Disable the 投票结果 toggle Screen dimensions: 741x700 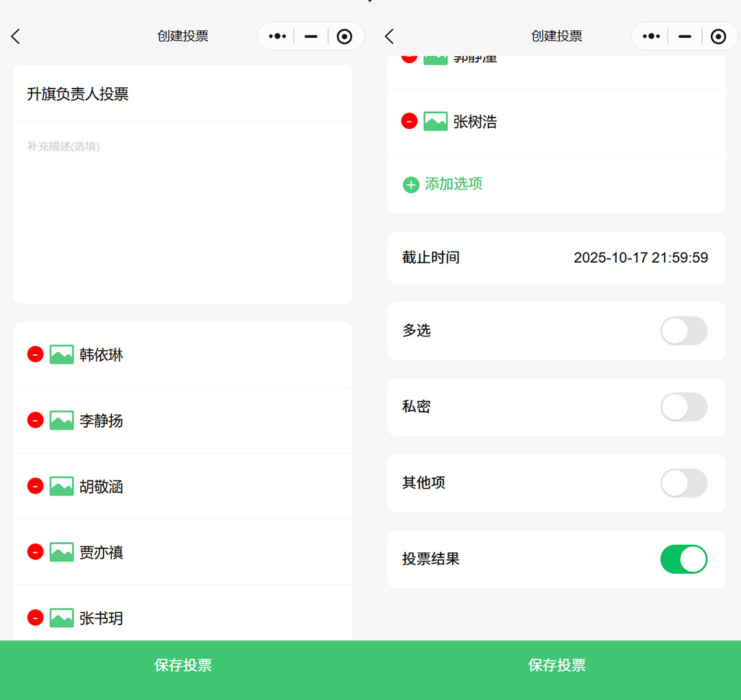(683, 559)
